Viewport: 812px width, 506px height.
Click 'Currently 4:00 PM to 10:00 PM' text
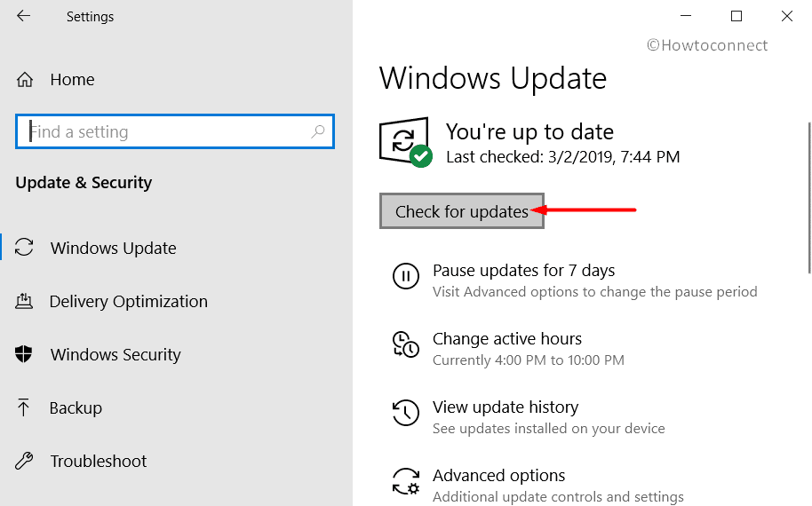tap(529, 360)
